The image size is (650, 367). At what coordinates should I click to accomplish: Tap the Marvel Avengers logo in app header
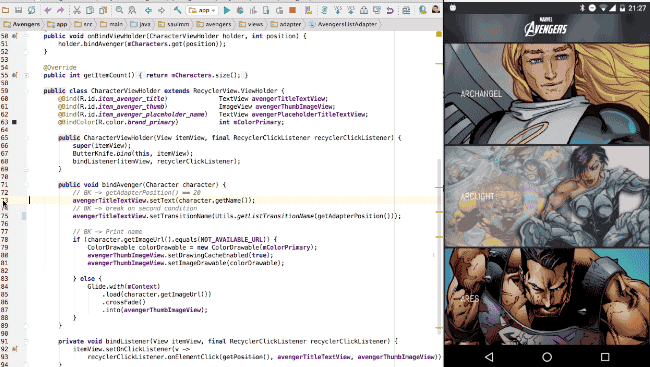pyautogui.click(x=546, y=27)
